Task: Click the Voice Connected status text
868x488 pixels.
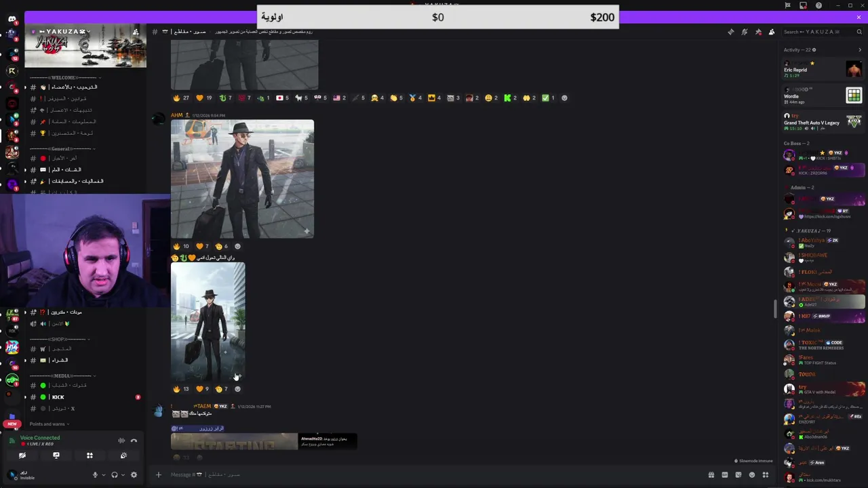Action: click(40, 438)
